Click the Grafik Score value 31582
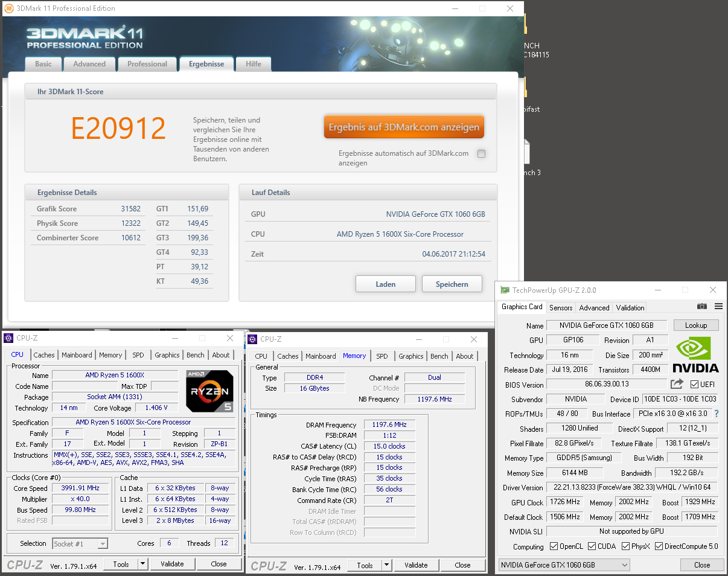 (130, 209)
